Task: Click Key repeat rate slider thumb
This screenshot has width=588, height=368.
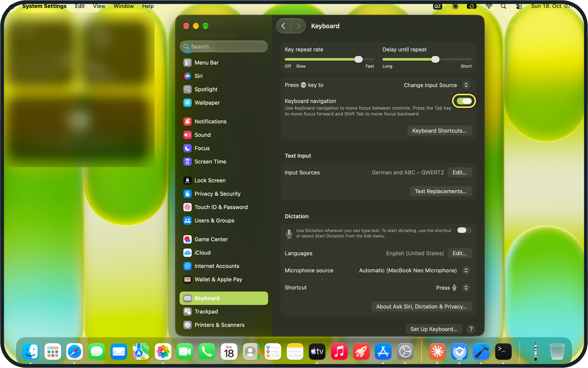Action: coord(358,59)
